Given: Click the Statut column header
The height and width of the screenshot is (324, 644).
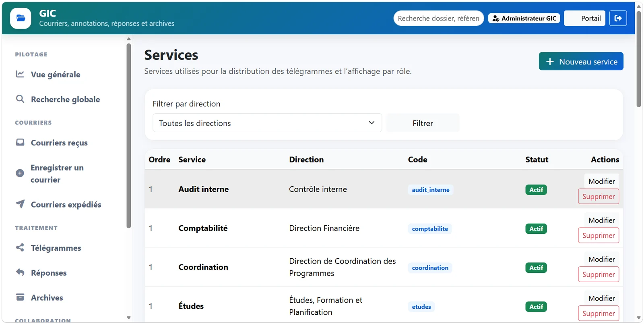Looking at the screenshot, I should [537, 160].
